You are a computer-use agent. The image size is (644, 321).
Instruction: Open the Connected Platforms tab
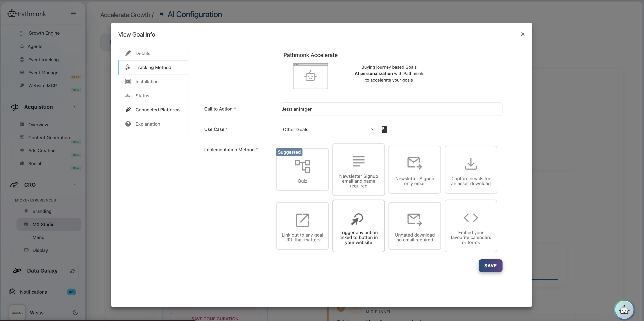coord(153,110)
